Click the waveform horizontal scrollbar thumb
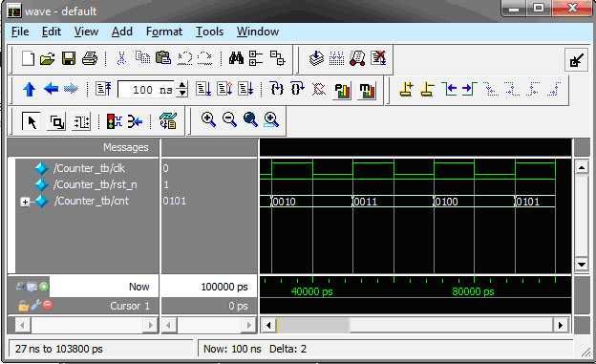This screenshot has width=596, height=364. (313, 325)
